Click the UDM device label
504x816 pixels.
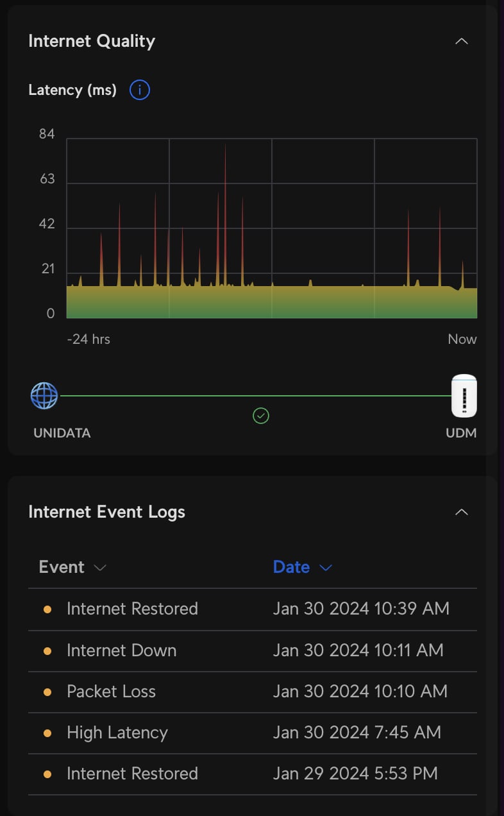point(461,433)
